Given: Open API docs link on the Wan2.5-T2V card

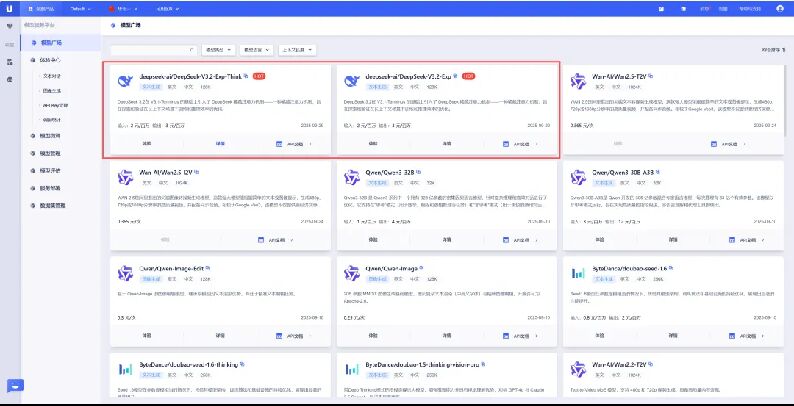Looking at the screenshot, I should 724,144.
